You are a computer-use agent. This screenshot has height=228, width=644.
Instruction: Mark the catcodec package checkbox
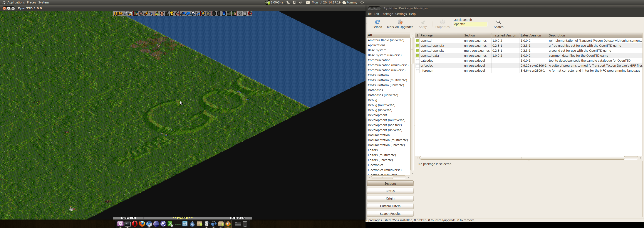coord(418,61)
